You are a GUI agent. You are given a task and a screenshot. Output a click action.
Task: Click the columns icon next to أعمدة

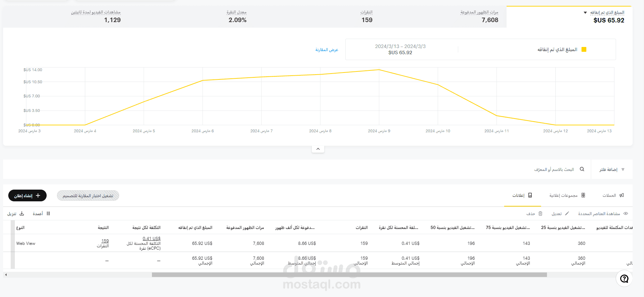tap(48, 214)
